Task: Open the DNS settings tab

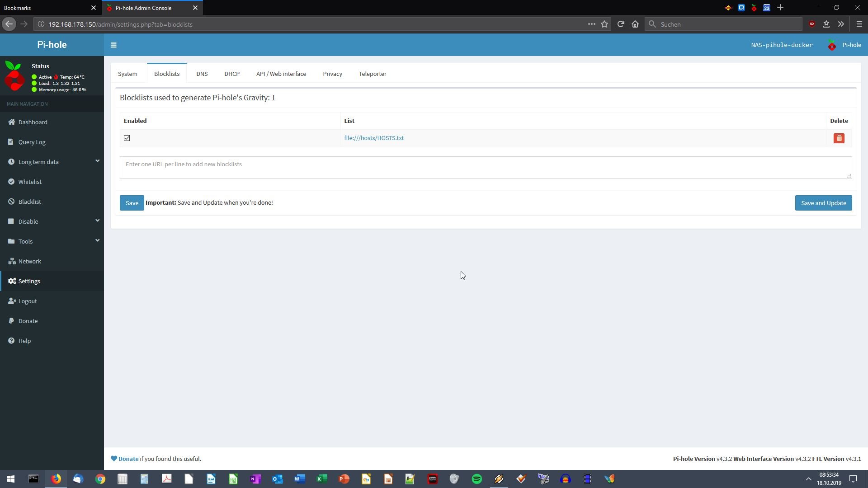Action: pyautogui.click(x=202, y=74)
